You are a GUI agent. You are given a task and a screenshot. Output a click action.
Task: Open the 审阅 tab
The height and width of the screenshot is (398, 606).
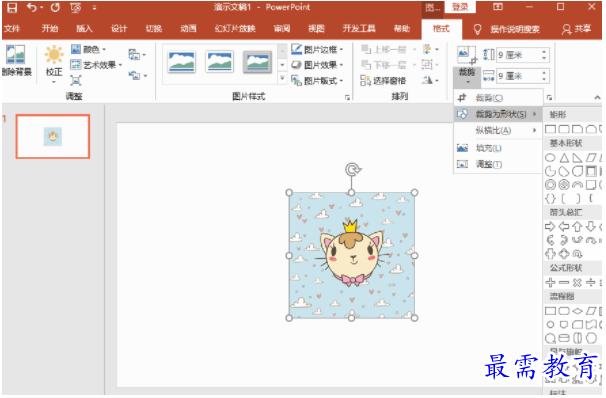click(282, 29)
